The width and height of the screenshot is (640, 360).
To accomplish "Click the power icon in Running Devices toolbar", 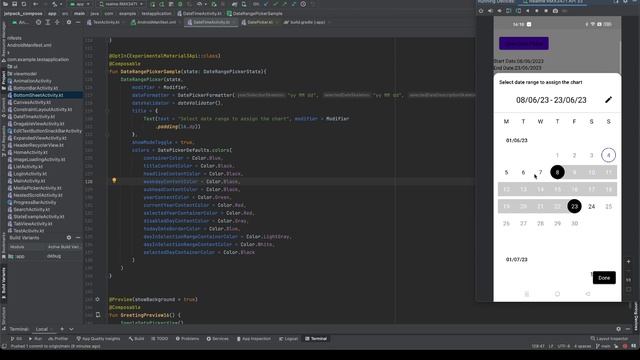I will [481, 11].
